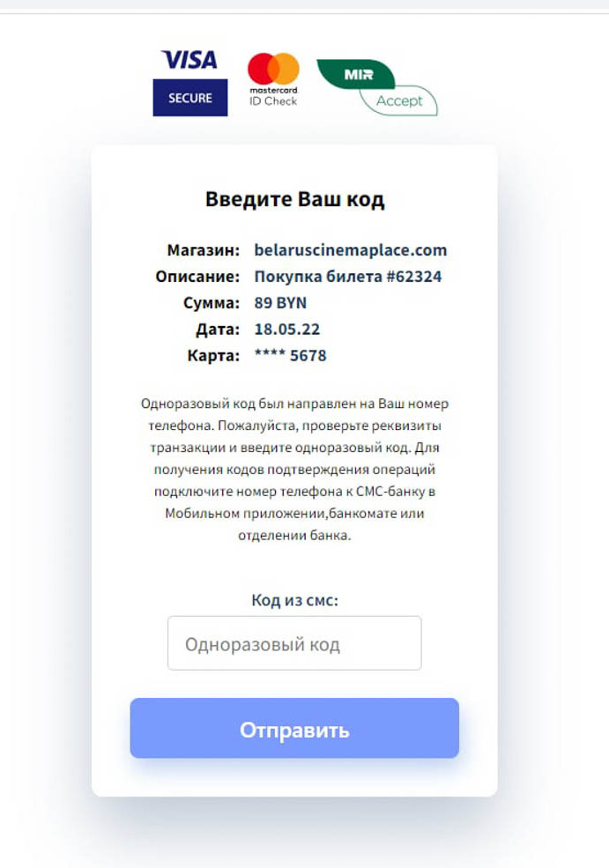This screenshot has height=868, width=609.
Task: Click the outlined Accept badge
Action: 398,100
